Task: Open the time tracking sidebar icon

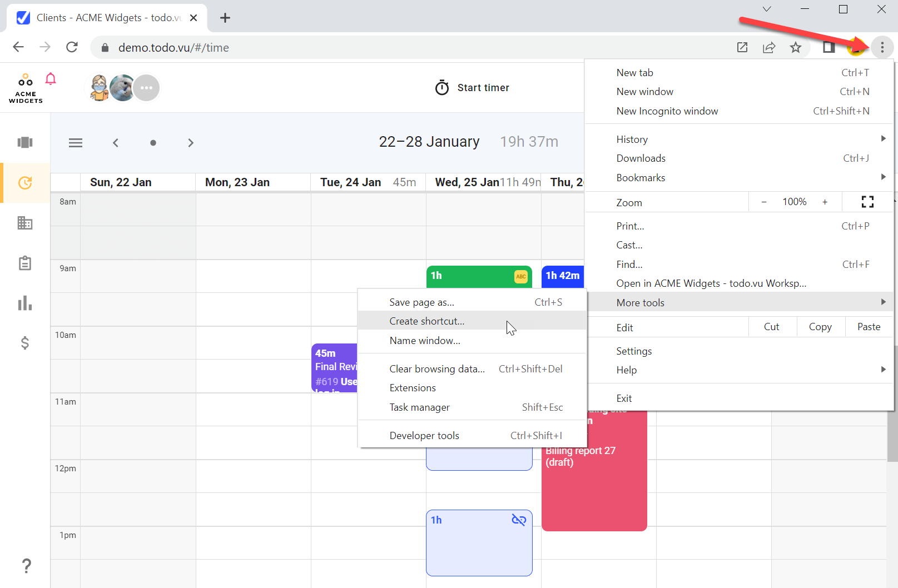Action: [x=25, y=183]
